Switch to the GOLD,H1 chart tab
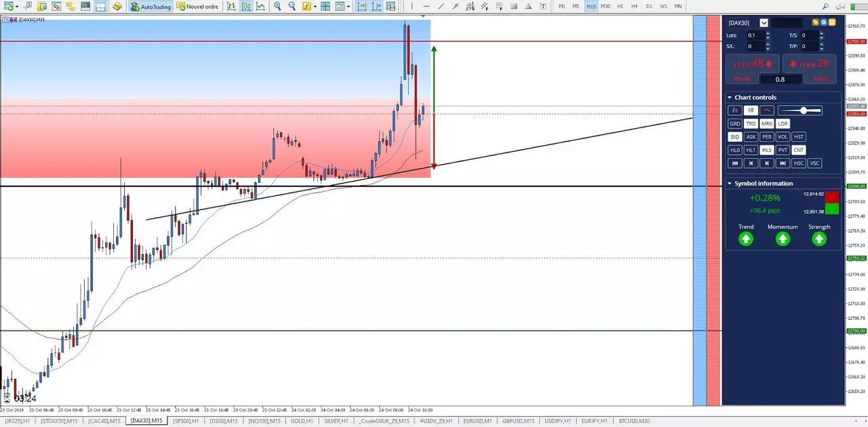 click(x=302, y=421)
